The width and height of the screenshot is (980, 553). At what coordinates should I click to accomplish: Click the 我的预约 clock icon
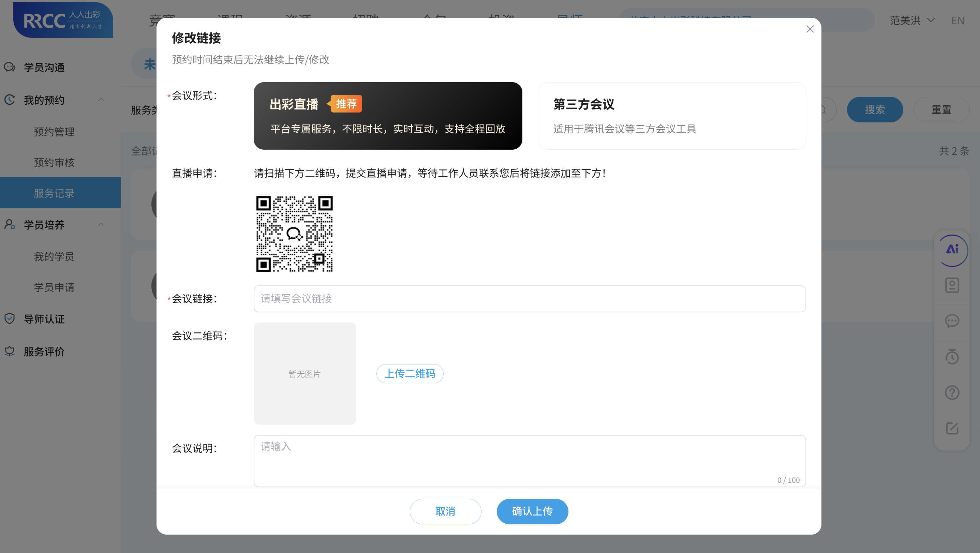click(10, 100)
